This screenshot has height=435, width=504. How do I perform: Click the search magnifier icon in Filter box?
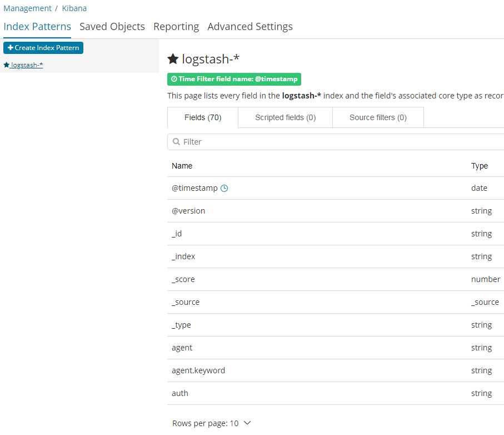tap(176, 141)
